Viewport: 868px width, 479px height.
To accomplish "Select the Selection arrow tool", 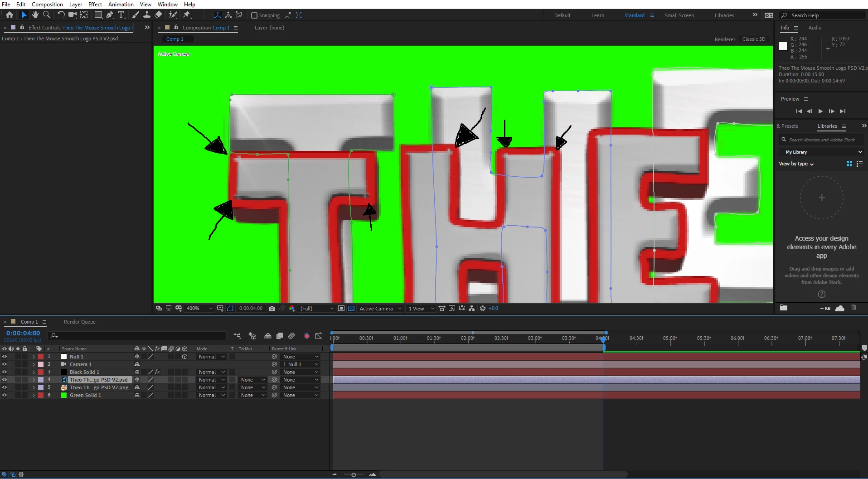I will click(x=24, y=15).
